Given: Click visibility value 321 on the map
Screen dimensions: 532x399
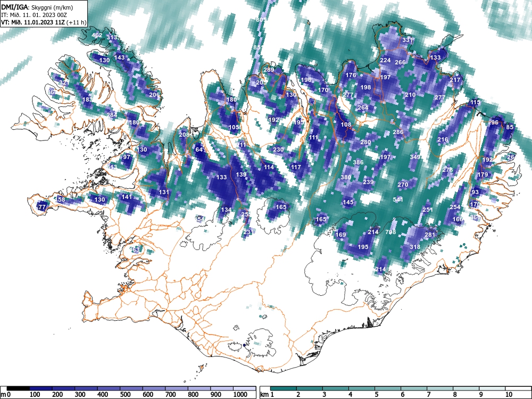Looking at the screenshot, I should coord(63,83).
